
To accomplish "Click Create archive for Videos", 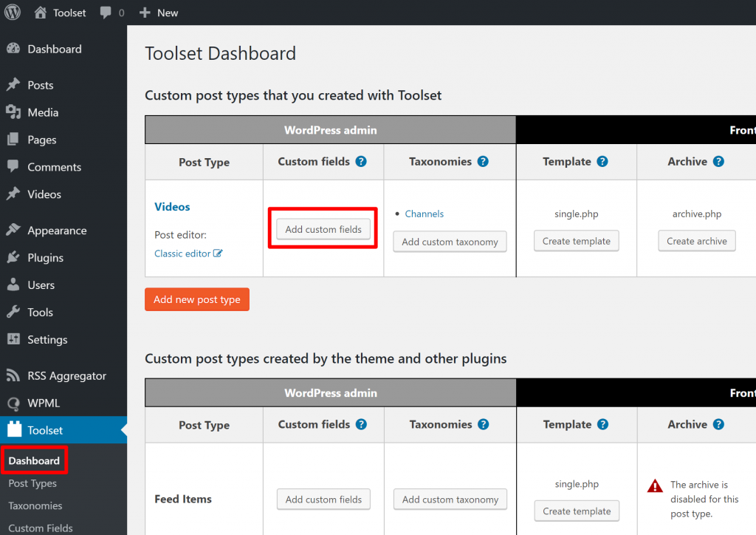I will click(697, 241).
